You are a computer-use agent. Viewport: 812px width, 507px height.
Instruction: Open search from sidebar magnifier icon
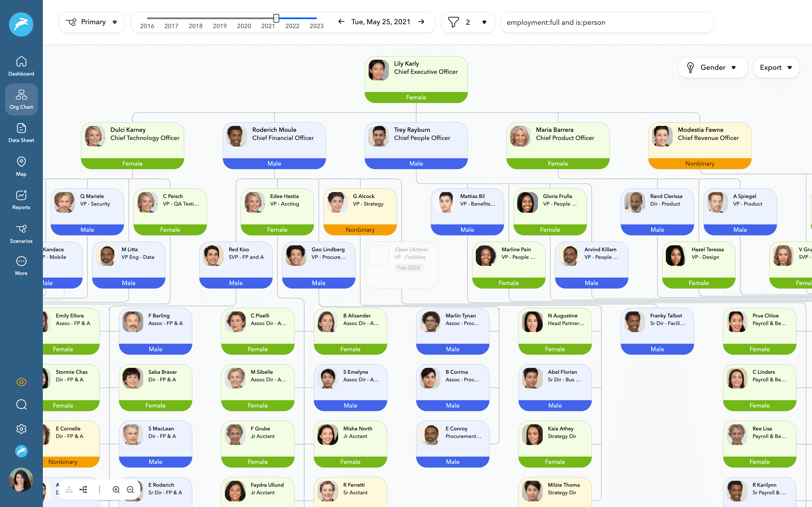click(21, 405)
